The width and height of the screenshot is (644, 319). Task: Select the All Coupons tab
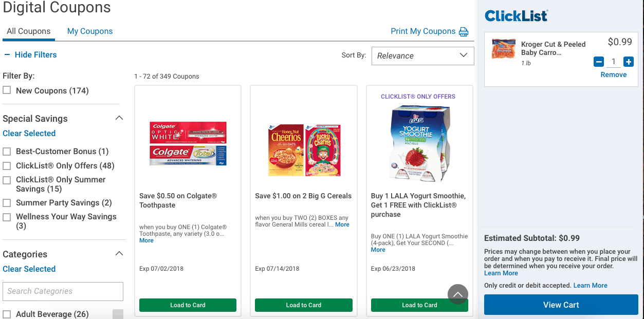pos(29,31)
